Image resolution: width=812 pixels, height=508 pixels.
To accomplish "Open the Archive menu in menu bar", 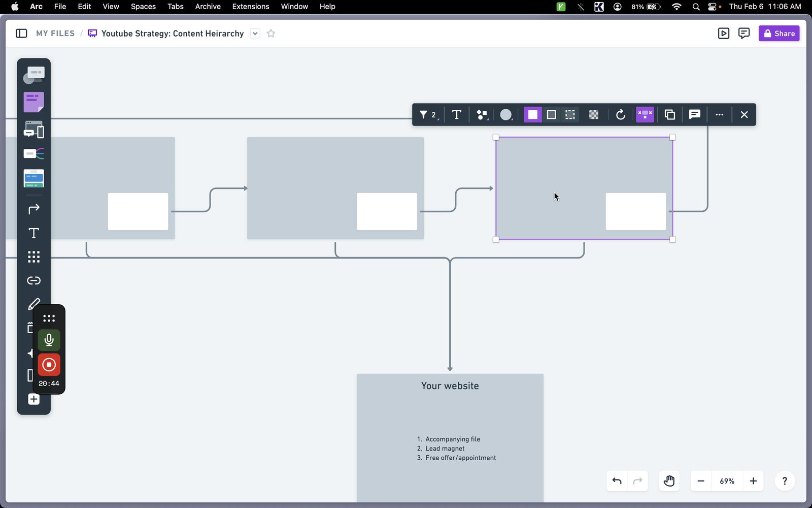I will (208, 7).
